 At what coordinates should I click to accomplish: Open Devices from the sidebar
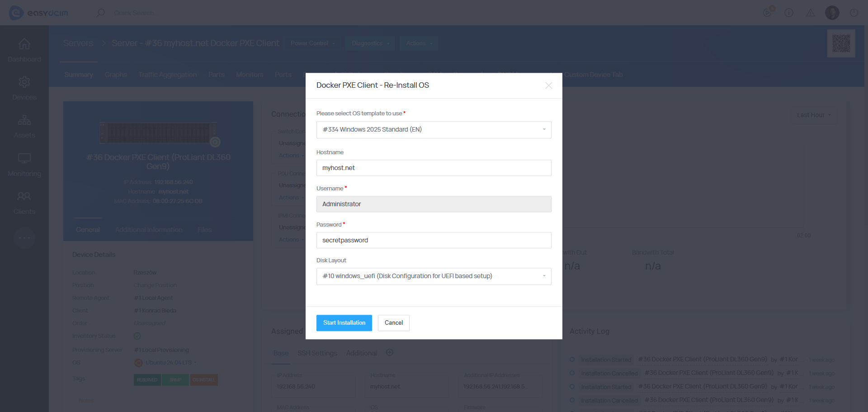click(x=24, y=88)
